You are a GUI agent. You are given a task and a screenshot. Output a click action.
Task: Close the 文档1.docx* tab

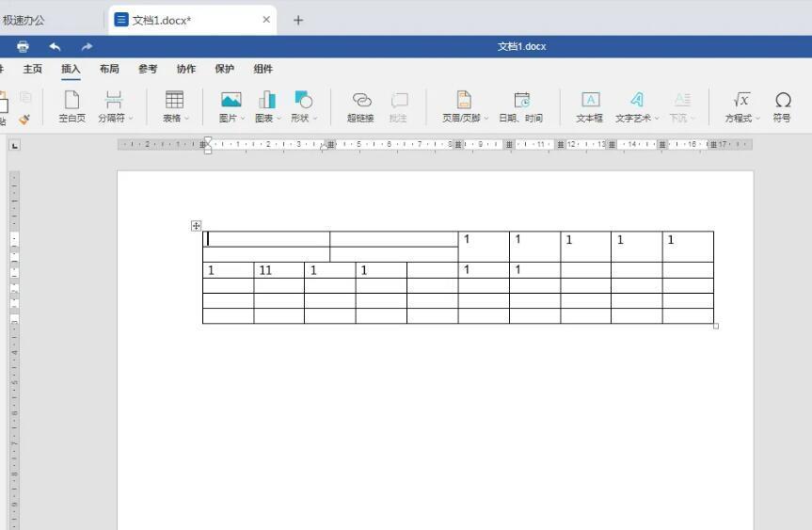[266, 20]
